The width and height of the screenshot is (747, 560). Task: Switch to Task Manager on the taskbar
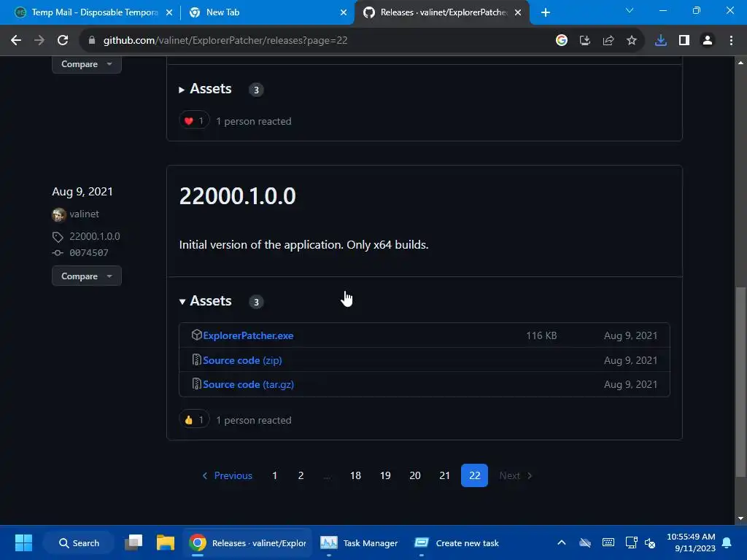click(x=359, y=542)
